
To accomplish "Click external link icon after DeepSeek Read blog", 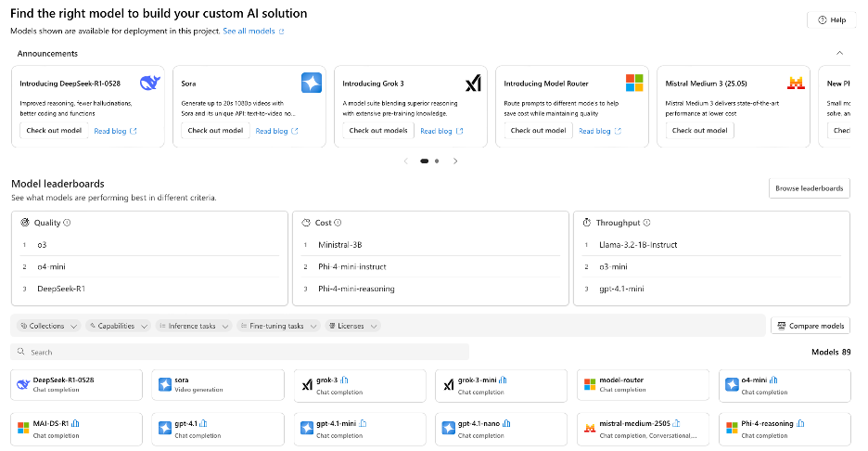I will 133,132.
